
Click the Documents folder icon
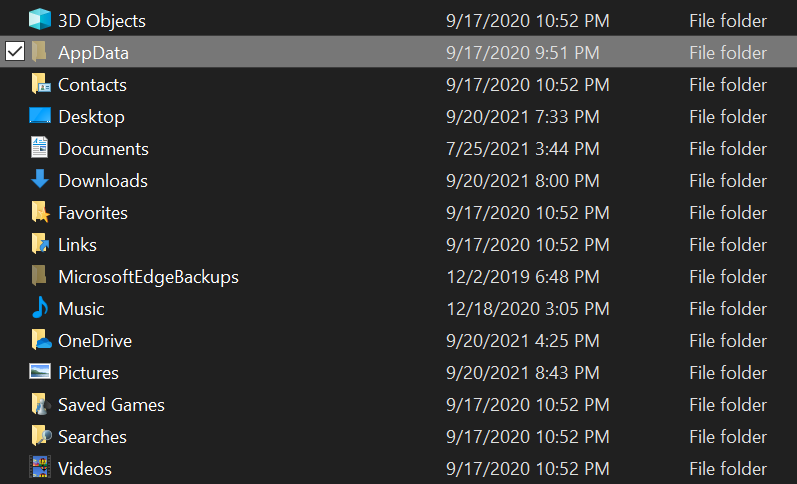click(x=40, y=148)
